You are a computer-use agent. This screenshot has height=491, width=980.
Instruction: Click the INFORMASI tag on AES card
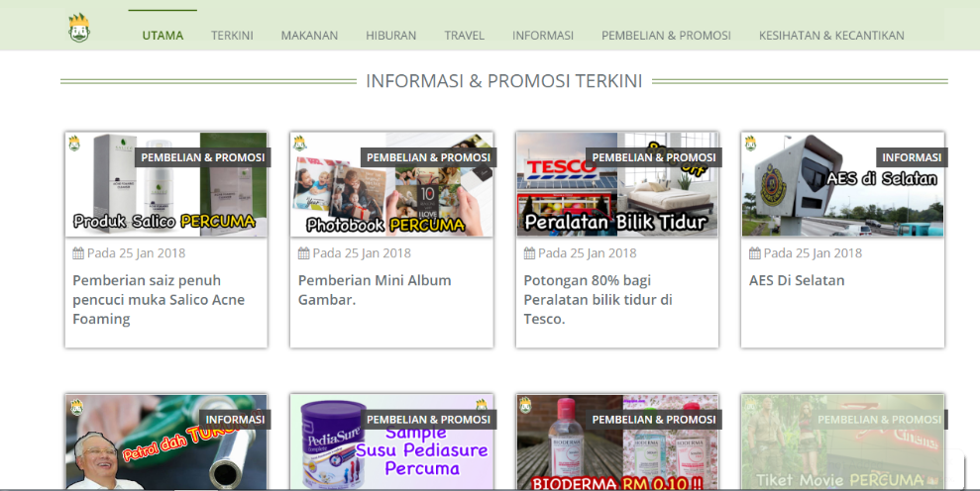tap(912, 157)
